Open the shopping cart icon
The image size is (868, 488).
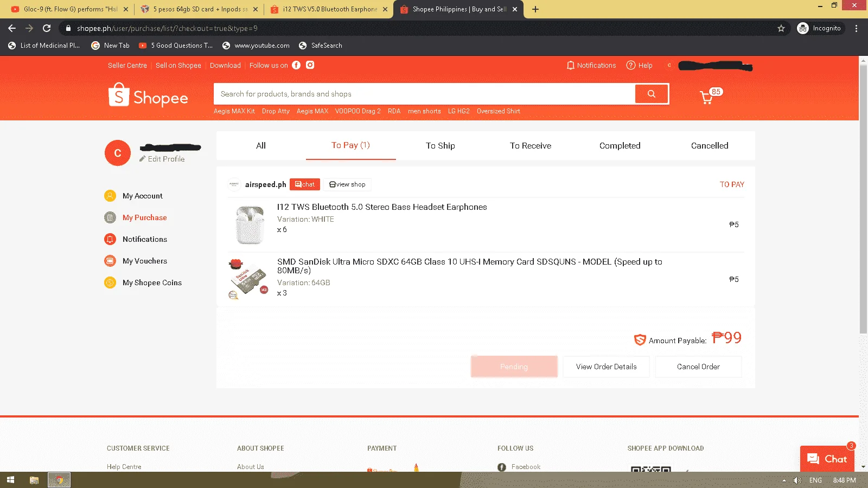706,98
